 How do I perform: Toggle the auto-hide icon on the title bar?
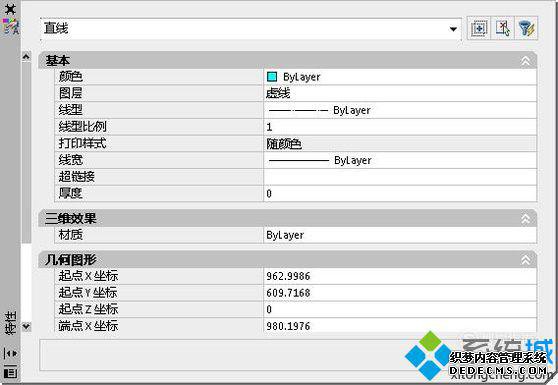(x=10, y=353)
